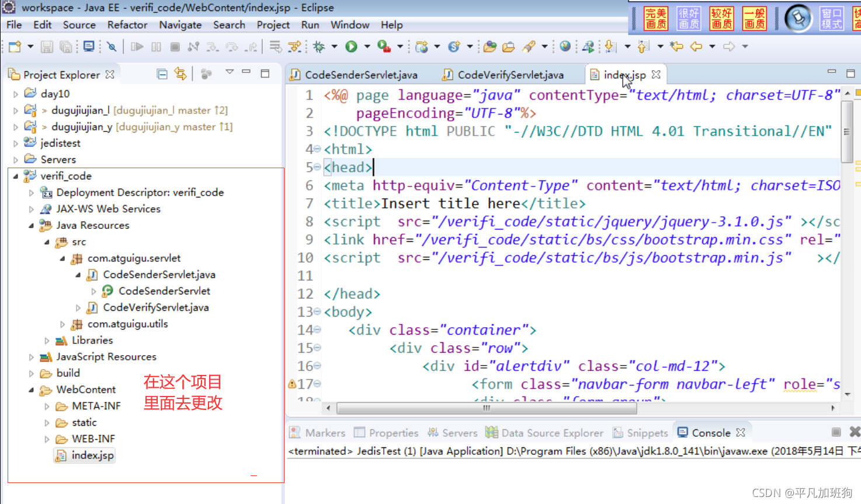The width and height of the screenshot is (861, 504).
Task: Fold the body tag on line 13
Action: (317, 311)
